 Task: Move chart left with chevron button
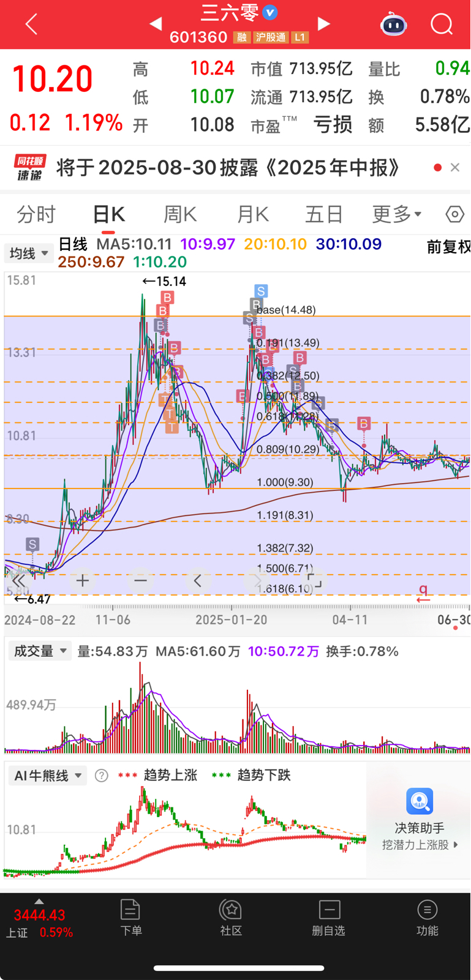click(x=197, y=580)
